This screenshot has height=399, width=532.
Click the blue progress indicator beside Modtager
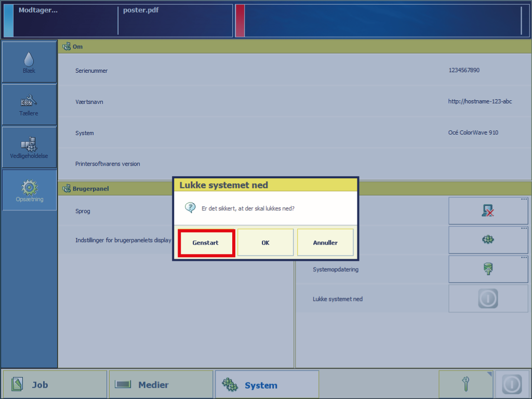pos(8,20)
